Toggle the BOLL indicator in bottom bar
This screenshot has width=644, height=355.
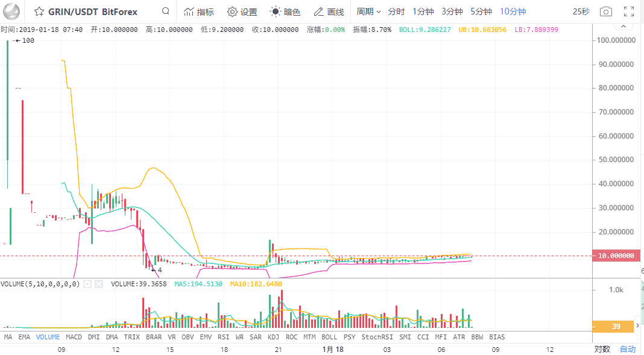(329, 337)
